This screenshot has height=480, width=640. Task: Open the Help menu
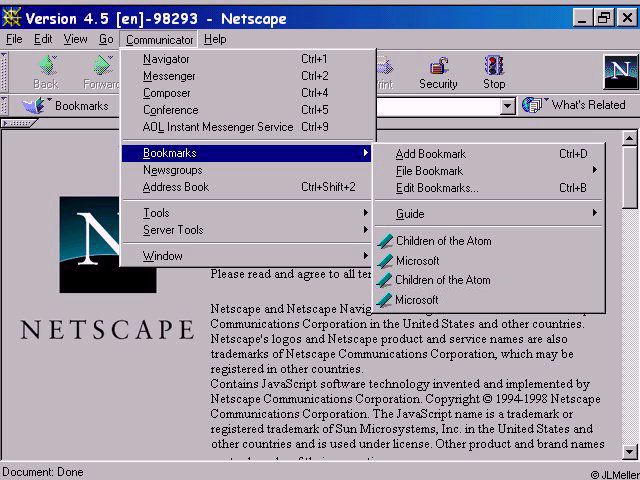click(215, 39)
